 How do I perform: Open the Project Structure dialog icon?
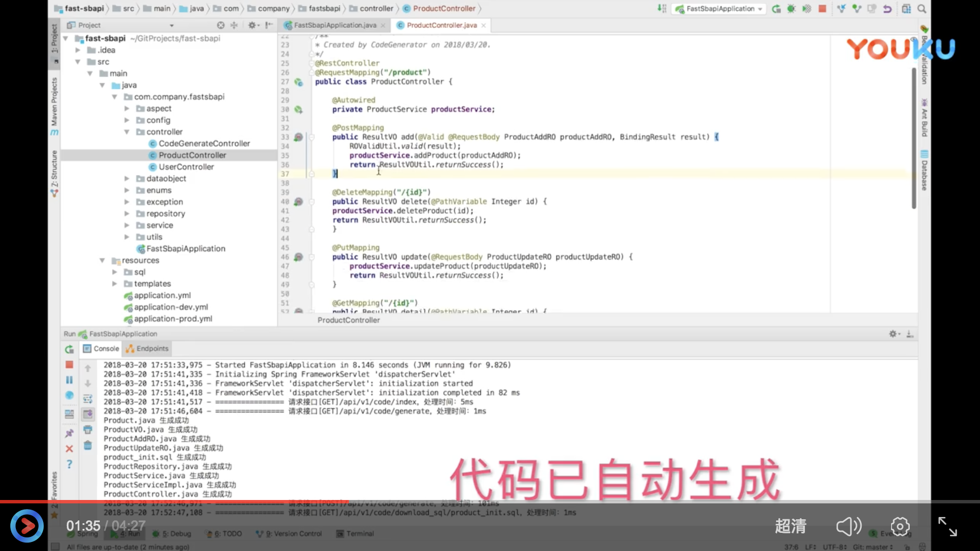tap(906, 9)
